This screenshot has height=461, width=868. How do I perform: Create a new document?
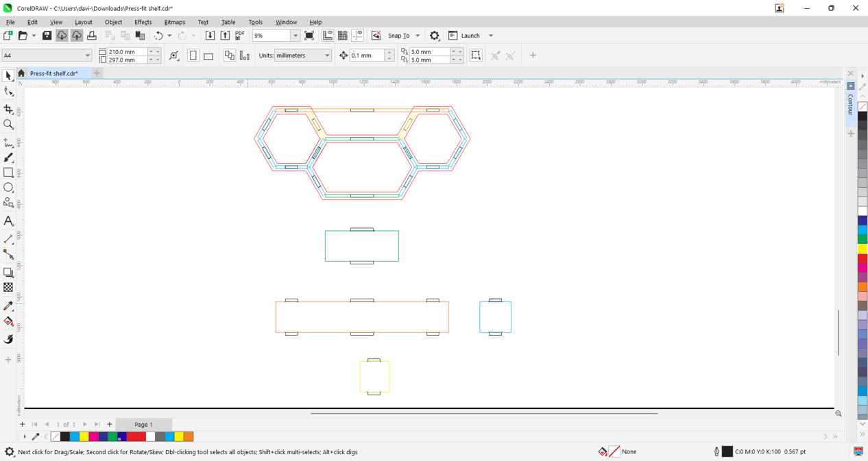pos(8,36)
